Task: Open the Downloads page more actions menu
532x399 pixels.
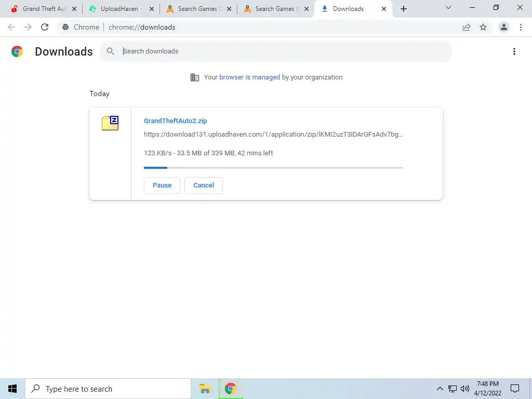Action: (514, 51)
